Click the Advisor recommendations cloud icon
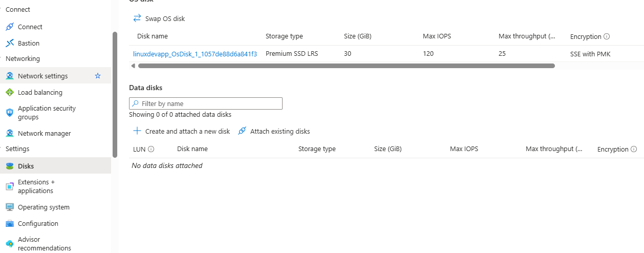The width and height of the screenshot is (644, 253). (x=9, y=244)
